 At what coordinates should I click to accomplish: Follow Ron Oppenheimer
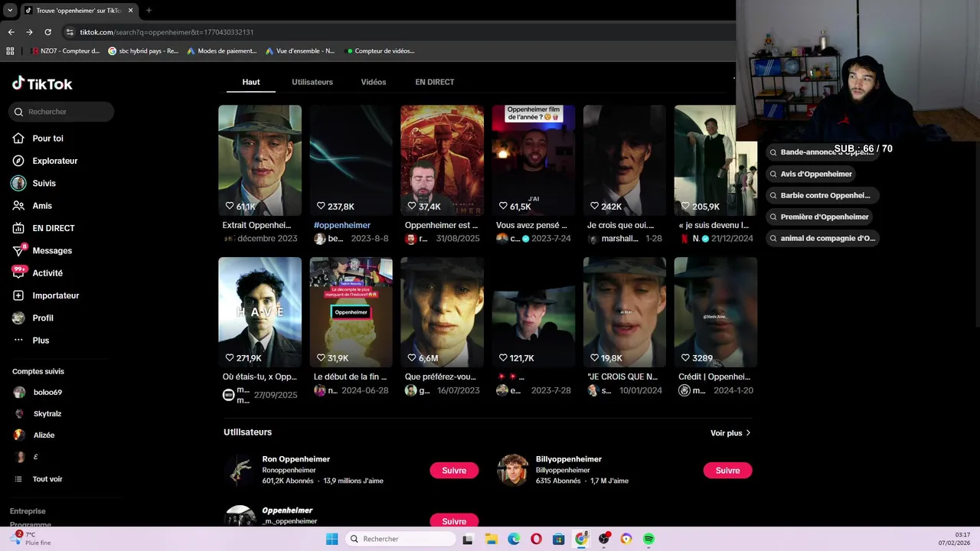[454, 471]
